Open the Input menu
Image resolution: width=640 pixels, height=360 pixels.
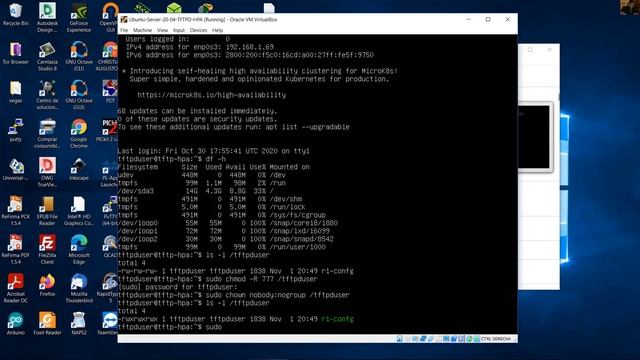coord(179,30)
